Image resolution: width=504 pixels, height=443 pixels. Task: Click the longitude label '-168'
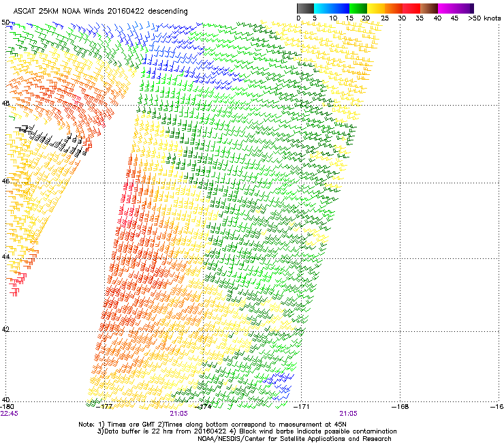[400, 407]
